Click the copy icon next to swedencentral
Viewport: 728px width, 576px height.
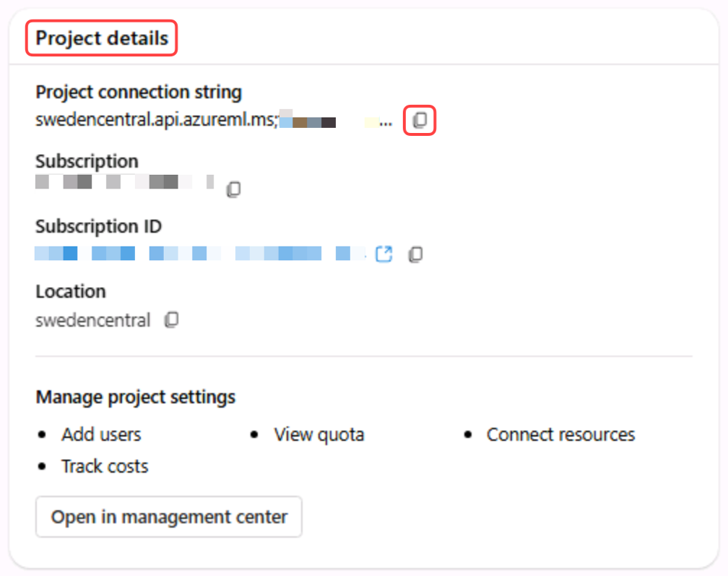pos(172,319)
